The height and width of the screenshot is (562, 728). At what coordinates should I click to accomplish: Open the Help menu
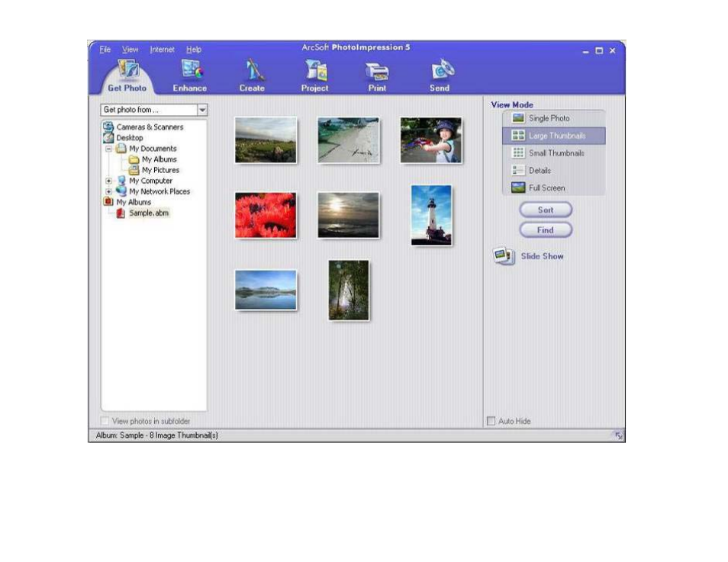tap(194, 50)
